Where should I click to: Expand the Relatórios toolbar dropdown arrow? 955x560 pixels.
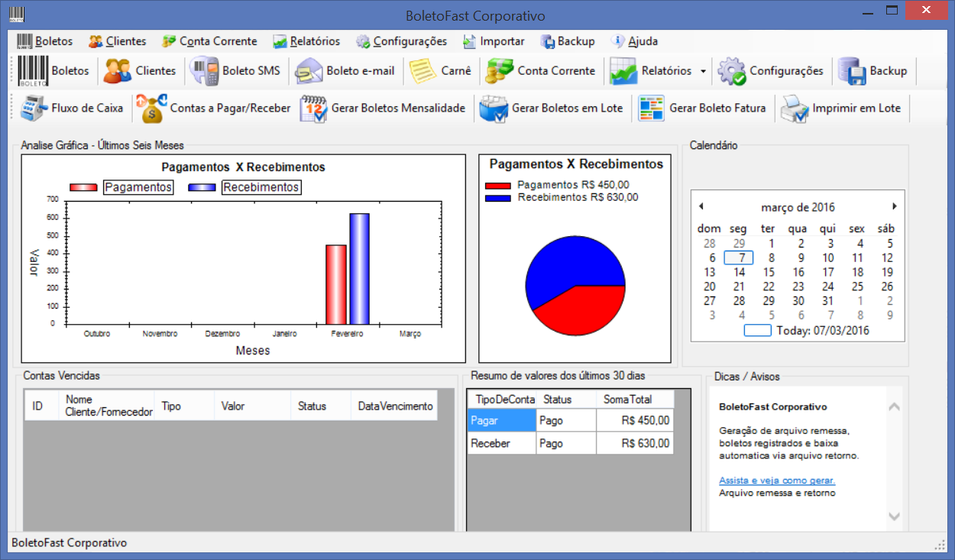pos(703,71)
